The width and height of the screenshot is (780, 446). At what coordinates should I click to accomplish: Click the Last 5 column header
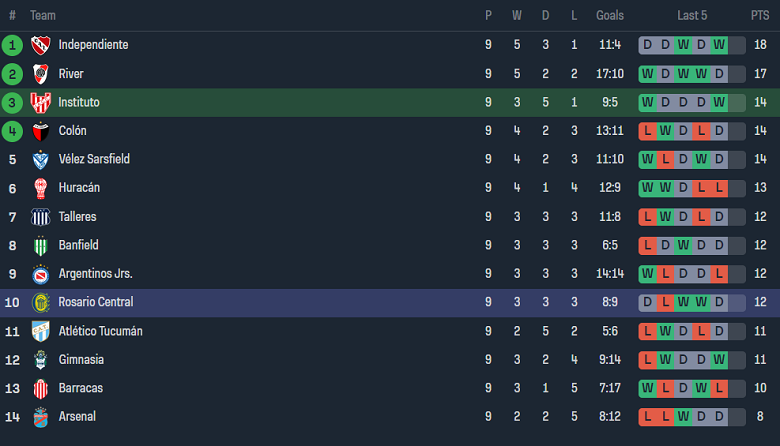pos(692,15)
